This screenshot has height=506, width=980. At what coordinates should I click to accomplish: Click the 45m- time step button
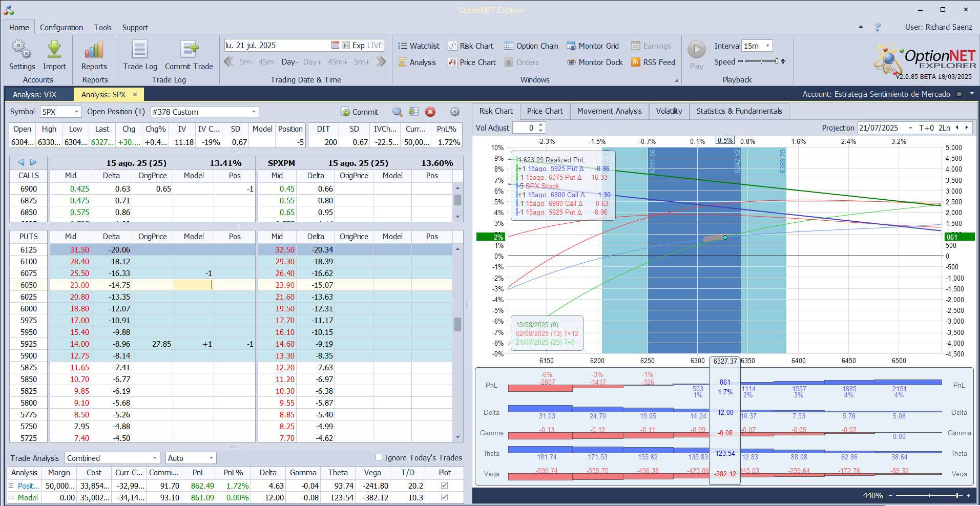(x=267, y=62)
